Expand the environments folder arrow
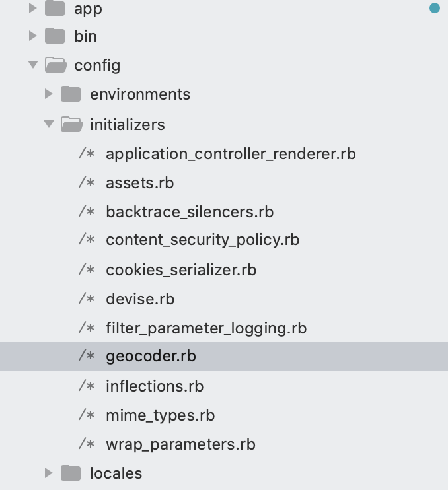 coord(48,94)
